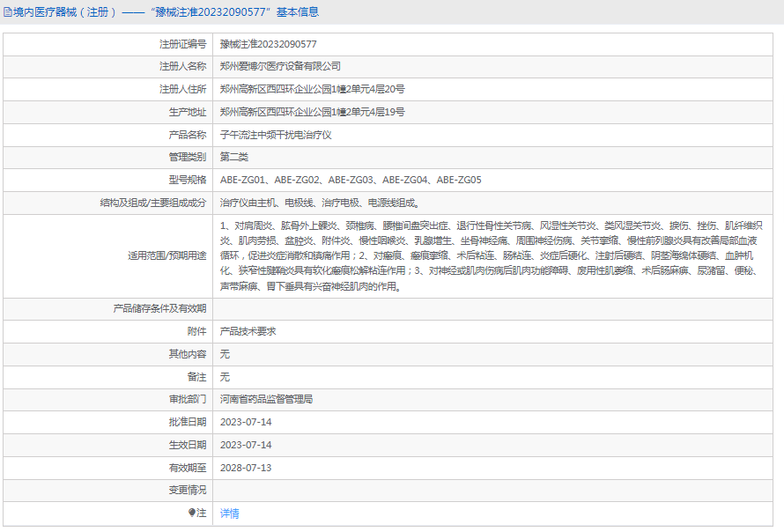The image size is (784, 532).
Task: Select model list ABE-ZG01 through ABE-ZG05
Action: pyautogui.click(x=351, y=180)
